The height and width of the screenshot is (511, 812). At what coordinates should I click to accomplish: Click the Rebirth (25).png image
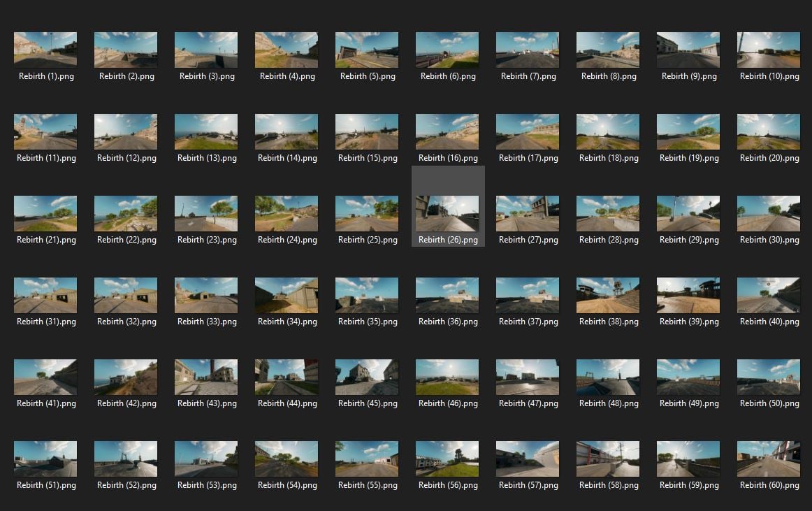click(367, 213)
